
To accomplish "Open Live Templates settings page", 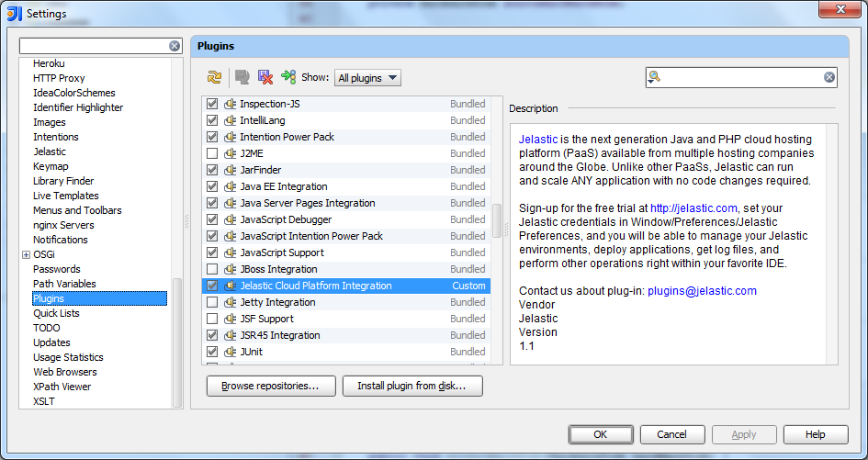I will click(x=65, y=196).
